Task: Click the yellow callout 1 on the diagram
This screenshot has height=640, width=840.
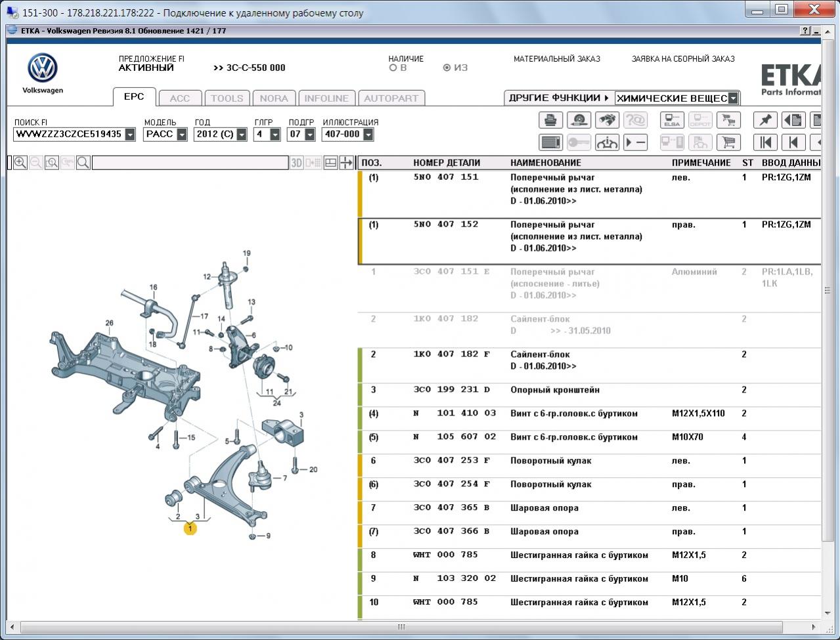Action: point(190,528)
